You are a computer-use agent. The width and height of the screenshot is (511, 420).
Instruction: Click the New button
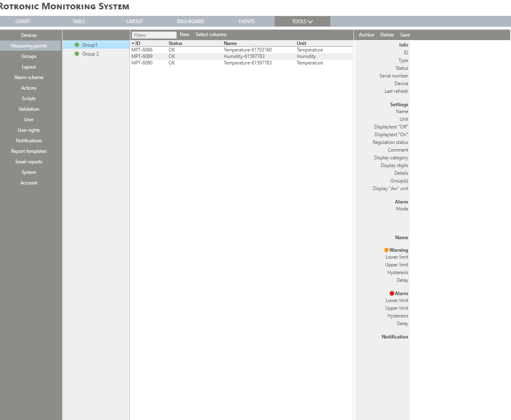pos(185,34)
